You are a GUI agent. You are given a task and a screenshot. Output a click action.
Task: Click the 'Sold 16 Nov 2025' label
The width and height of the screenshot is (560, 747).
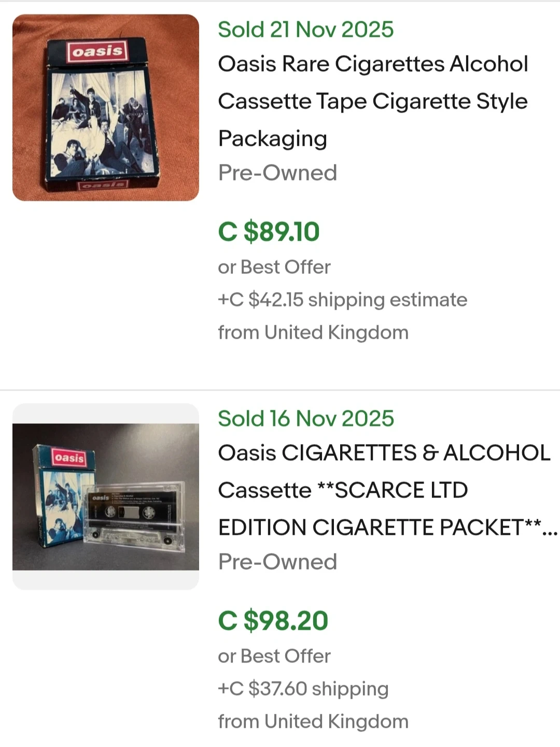[305, 419]
